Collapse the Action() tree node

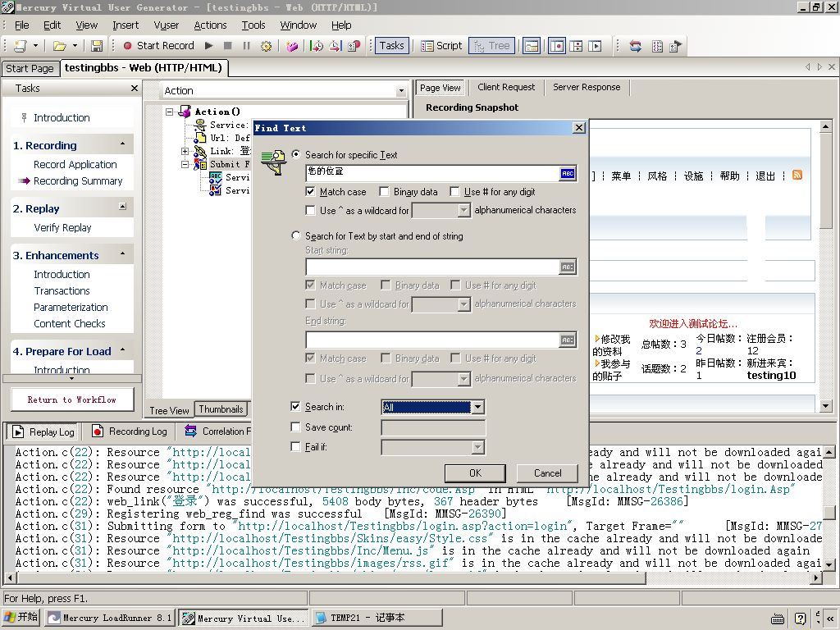tap(170, 112)
